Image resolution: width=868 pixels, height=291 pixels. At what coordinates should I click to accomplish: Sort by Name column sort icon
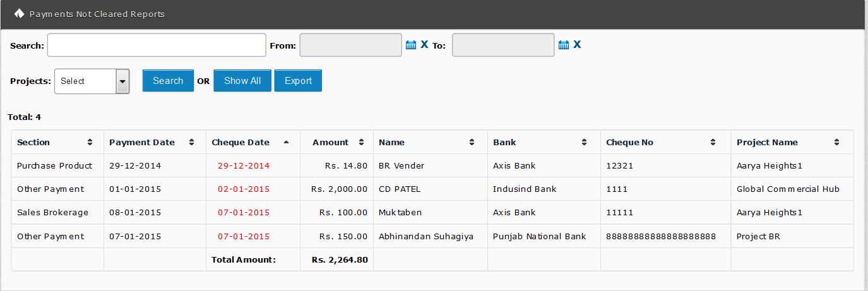click(472, 143)
